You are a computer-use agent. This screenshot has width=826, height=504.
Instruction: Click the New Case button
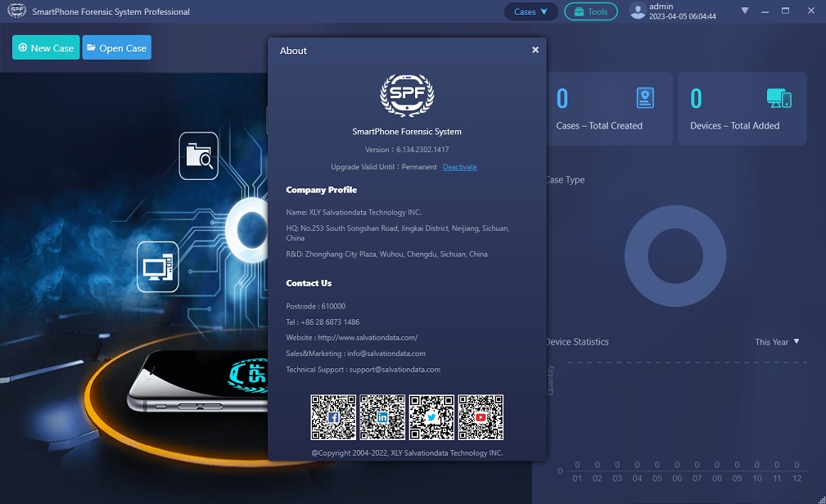pos(46,47)
